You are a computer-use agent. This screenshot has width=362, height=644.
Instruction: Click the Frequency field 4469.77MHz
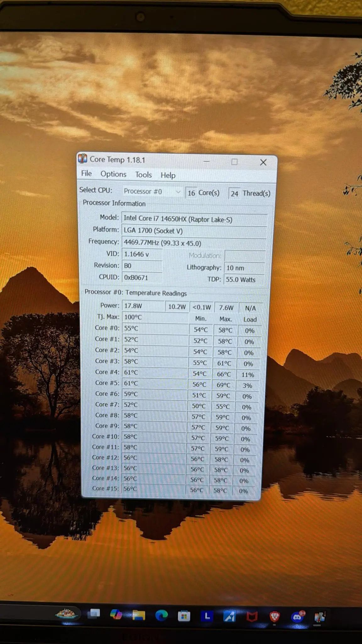point(194,243)
